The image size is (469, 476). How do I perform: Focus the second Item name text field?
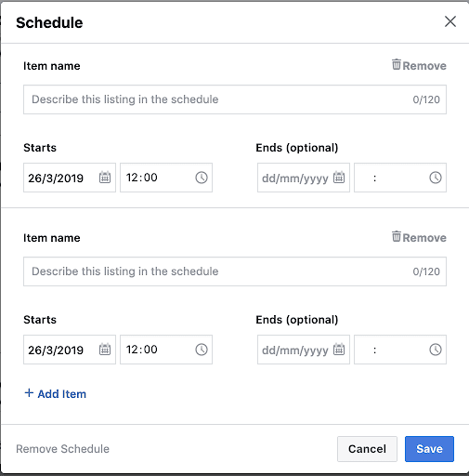[235, 271]
